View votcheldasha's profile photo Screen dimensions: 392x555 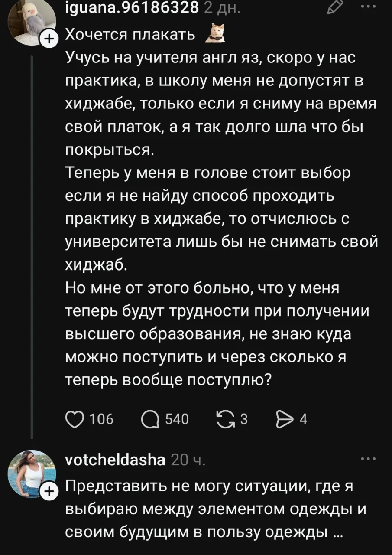click(x=33, y=474)
